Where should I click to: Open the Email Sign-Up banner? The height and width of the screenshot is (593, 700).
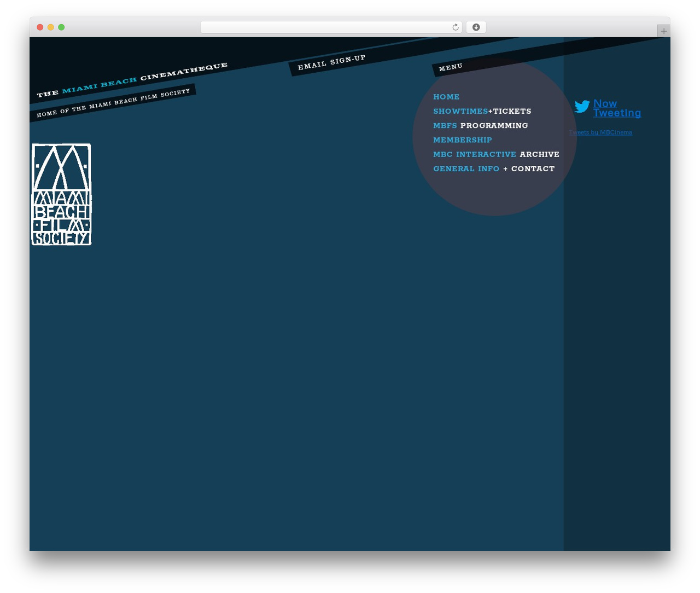click(x=331, y=63)
